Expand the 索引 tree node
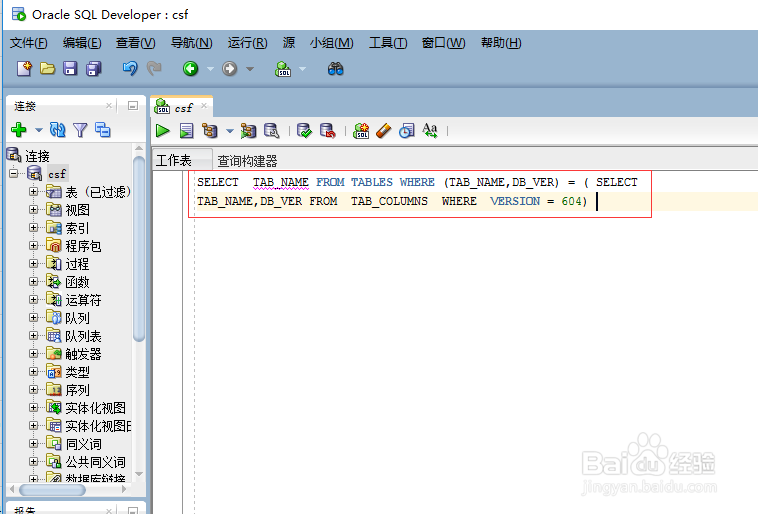The width and height of the screenshot is (758, 514). [x=33, y=227]
